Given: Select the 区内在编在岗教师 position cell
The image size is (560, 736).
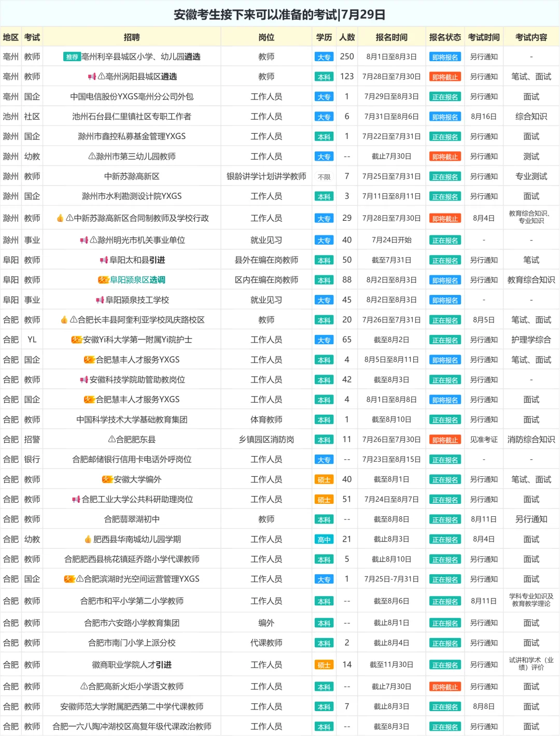Looking at the screenshot, I should pyautogui.click(x=267, y=280).
